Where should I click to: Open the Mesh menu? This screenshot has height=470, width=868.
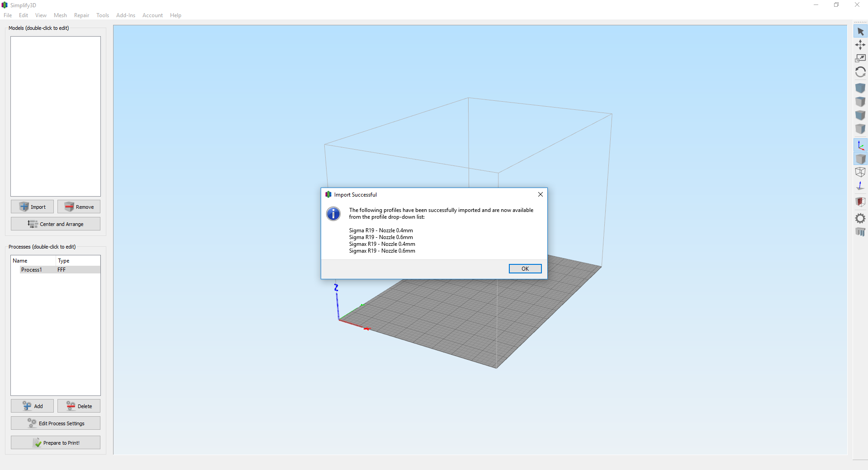pyautogui.click(x=60, y=15)
